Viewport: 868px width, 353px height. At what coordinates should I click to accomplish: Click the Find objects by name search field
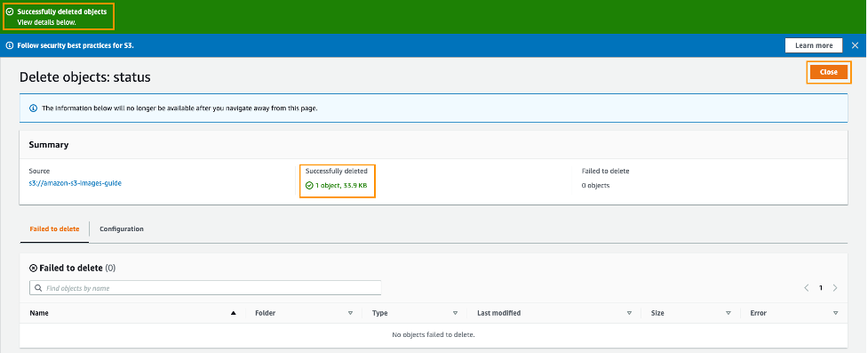(x=205, y=288)
